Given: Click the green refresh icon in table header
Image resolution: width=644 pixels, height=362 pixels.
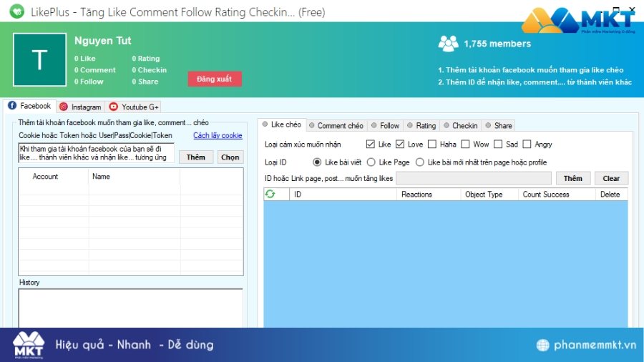Looking at the screenshot, I should (270, 194).
